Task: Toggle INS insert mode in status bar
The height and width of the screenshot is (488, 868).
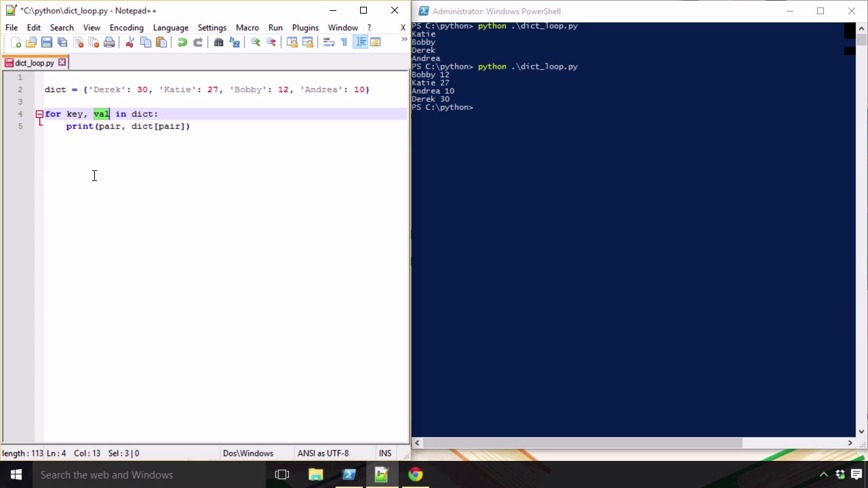Action: pyautogui.click(x=385, y=453)
